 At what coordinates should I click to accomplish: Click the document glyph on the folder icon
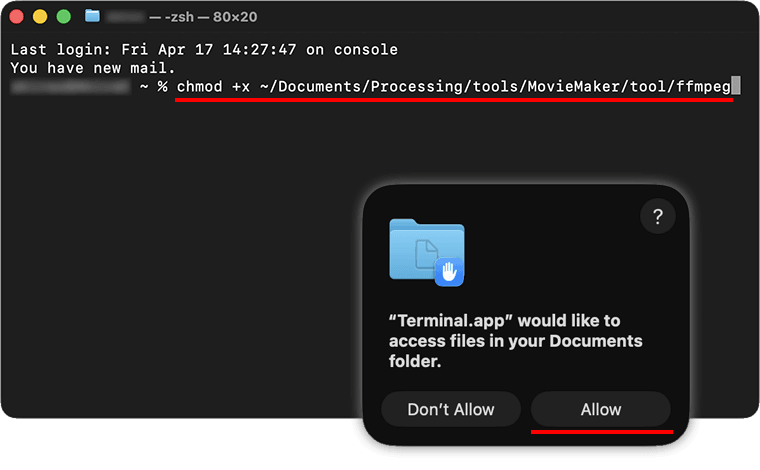tap(423, 254)
